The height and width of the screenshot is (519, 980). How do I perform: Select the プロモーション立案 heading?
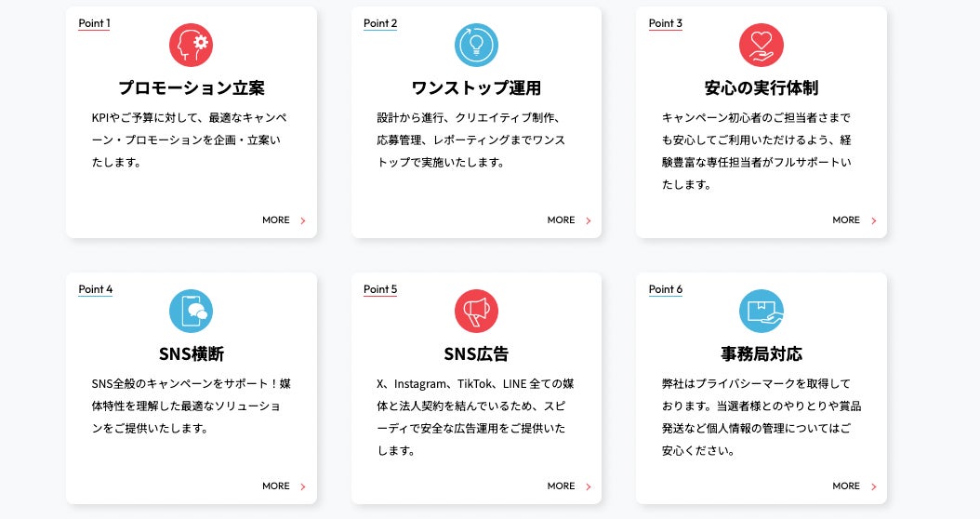pyautogui.click(x=192, y=88)
